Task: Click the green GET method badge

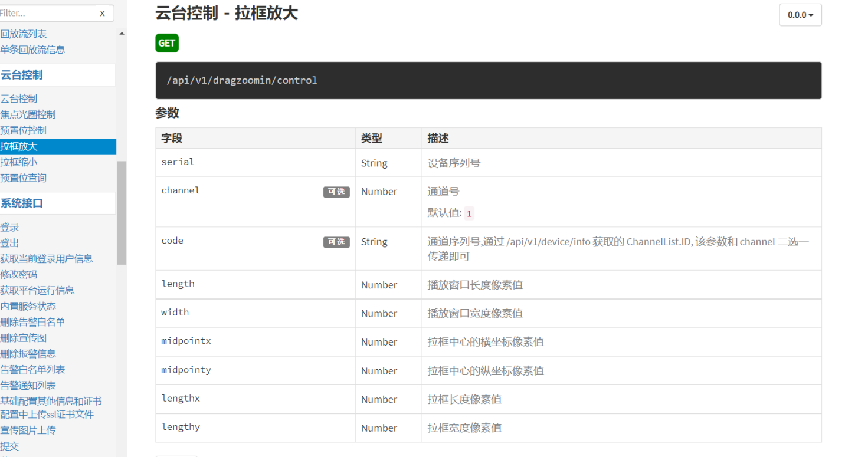Action: [167, 43]
